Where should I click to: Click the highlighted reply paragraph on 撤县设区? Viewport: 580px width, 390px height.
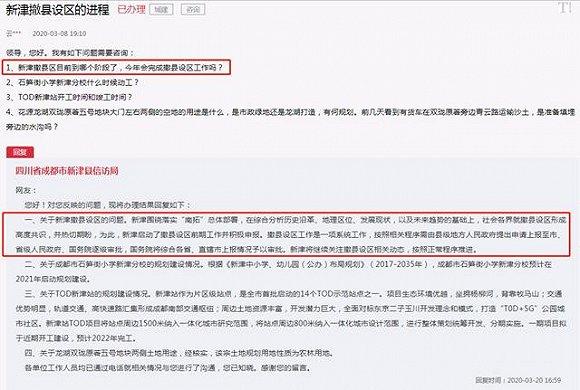(286, 234)
